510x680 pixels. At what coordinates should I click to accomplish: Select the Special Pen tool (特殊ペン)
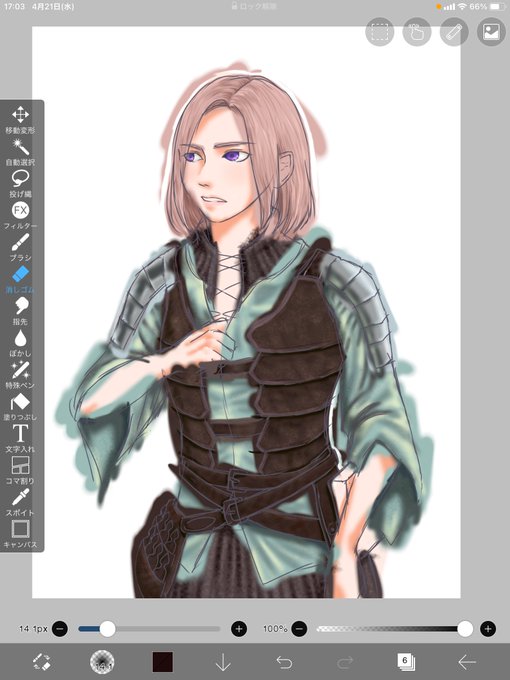[20, 374]
